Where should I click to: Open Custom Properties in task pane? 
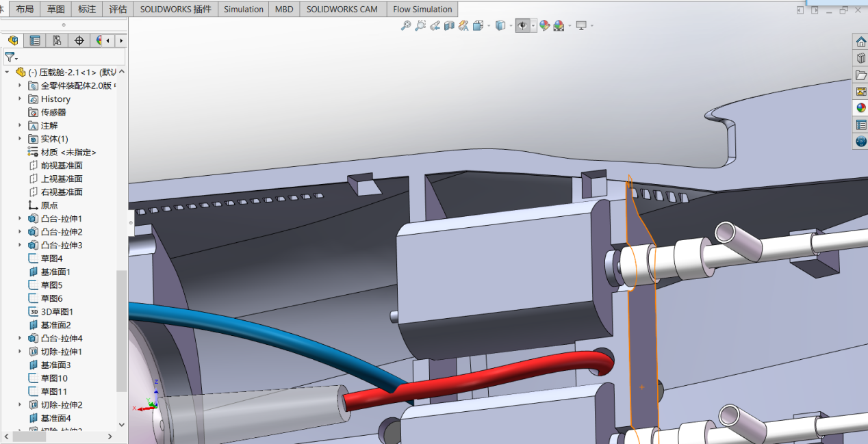(860, 125)
